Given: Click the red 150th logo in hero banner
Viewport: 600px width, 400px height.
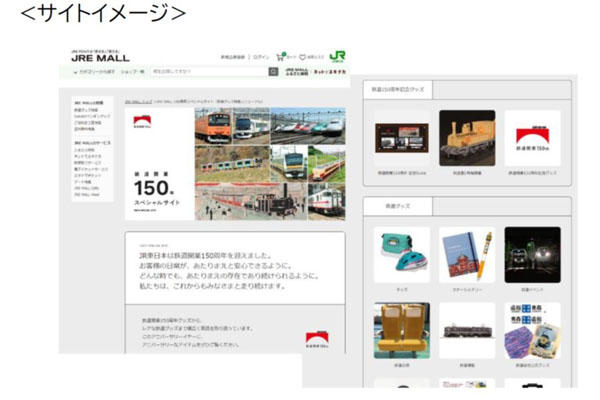Looking at the screenshot, I should coord(142,121).
